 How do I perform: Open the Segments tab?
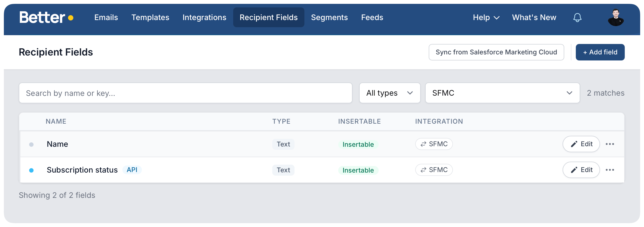329,17
